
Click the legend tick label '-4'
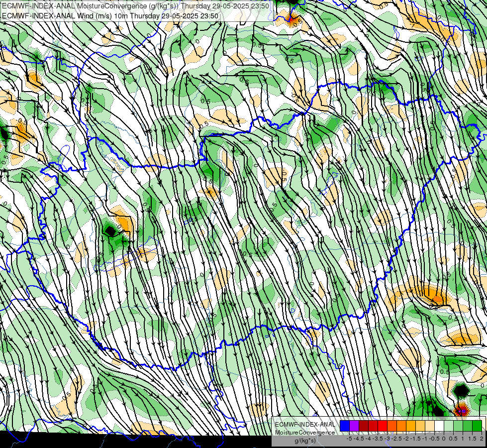click(x=368, y=439)
